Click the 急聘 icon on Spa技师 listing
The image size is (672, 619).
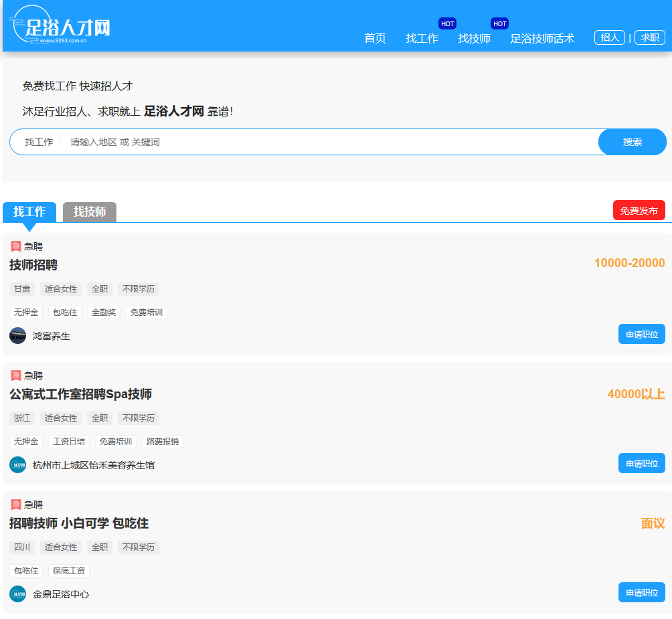(15, 375)
